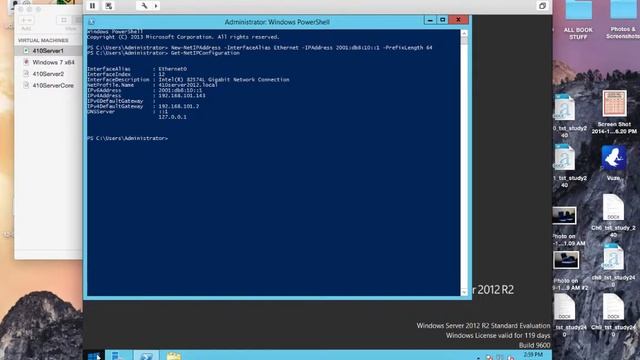Click the full-screen view icon of VM window
This screenshot has height=360, width=640.
[x=542, y=6]
